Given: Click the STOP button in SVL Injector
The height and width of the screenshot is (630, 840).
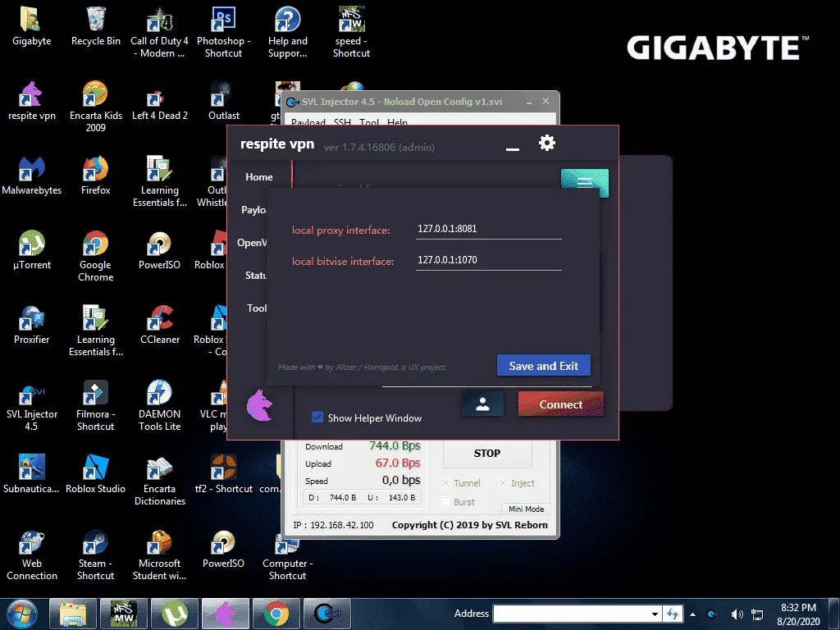Looking at the screenshot, I should click(x=487, y=453).
